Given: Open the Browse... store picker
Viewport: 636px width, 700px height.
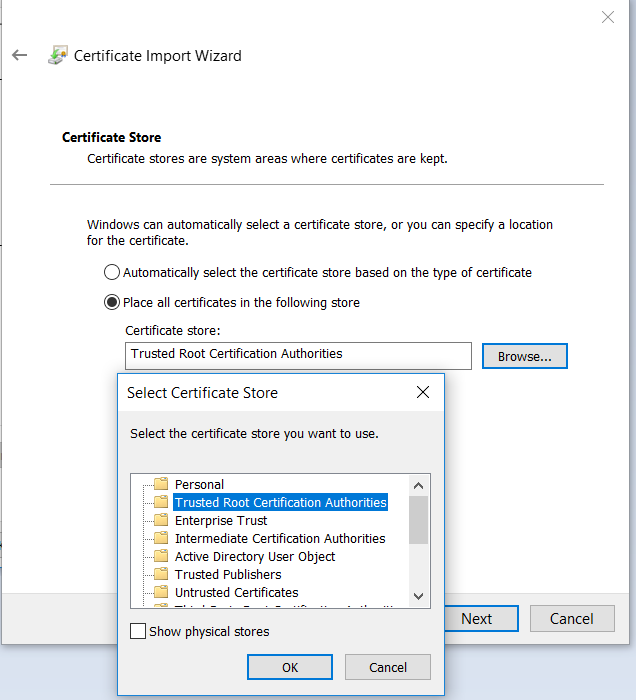Looking at the screenshot, I should coord(524,356).
